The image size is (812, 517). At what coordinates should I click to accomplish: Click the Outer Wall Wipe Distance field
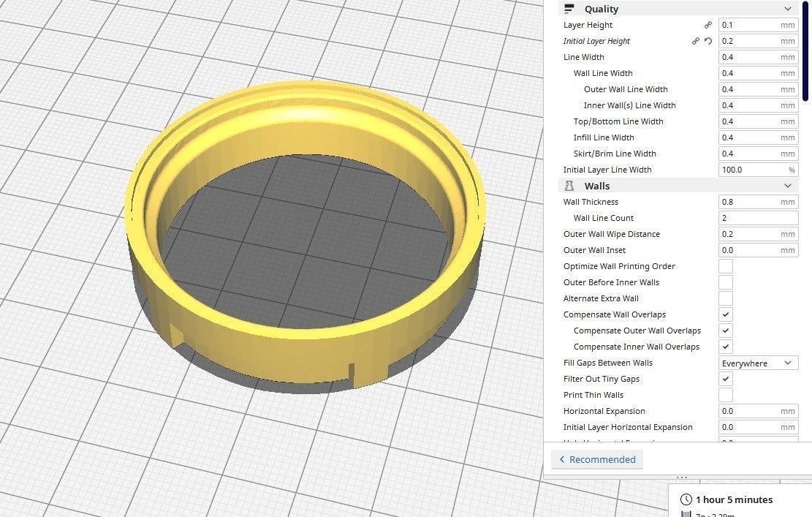[x=758, y=233]
